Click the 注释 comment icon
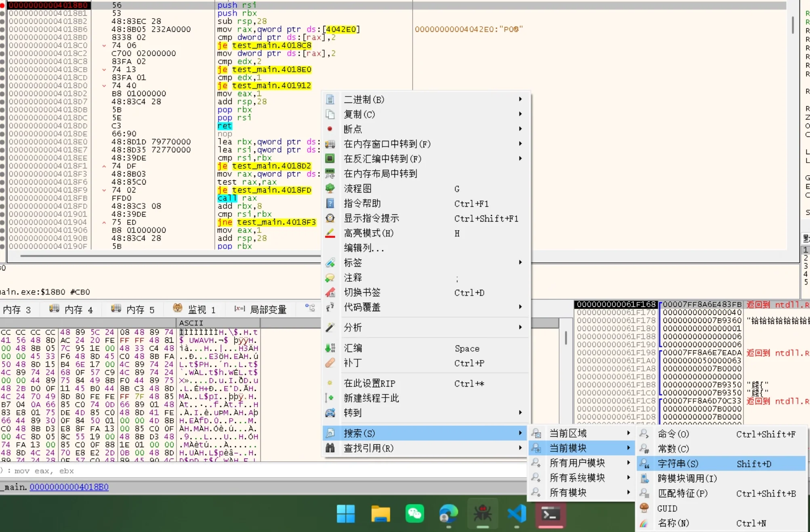This screenshot has width=810, height=532. [x=330, y=278]
